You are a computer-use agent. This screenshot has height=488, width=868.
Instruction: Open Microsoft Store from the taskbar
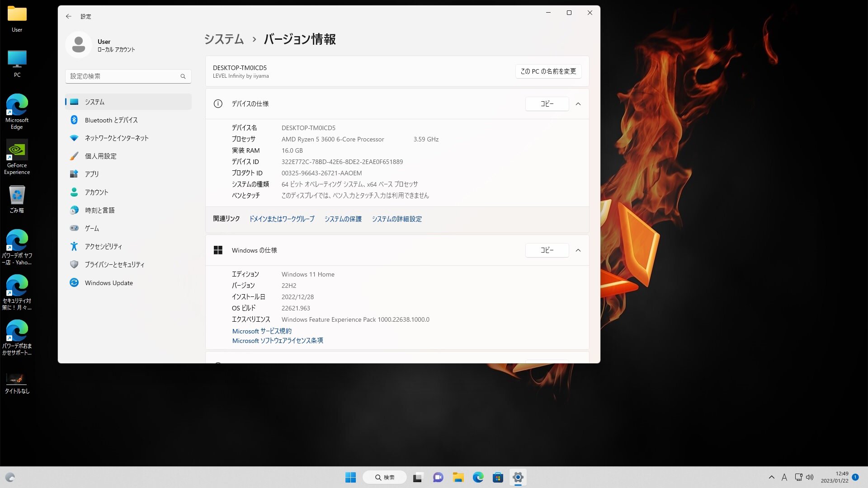click(x=498, y=477)
